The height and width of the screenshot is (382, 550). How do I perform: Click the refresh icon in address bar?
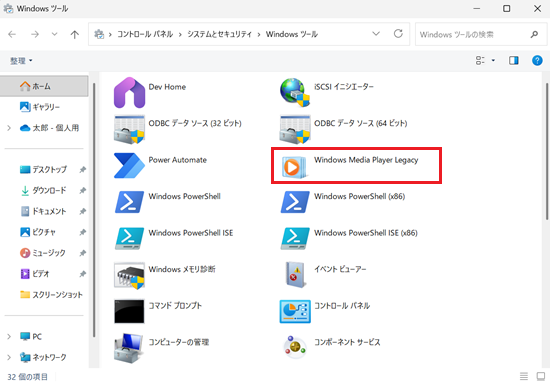click(398, 34)
